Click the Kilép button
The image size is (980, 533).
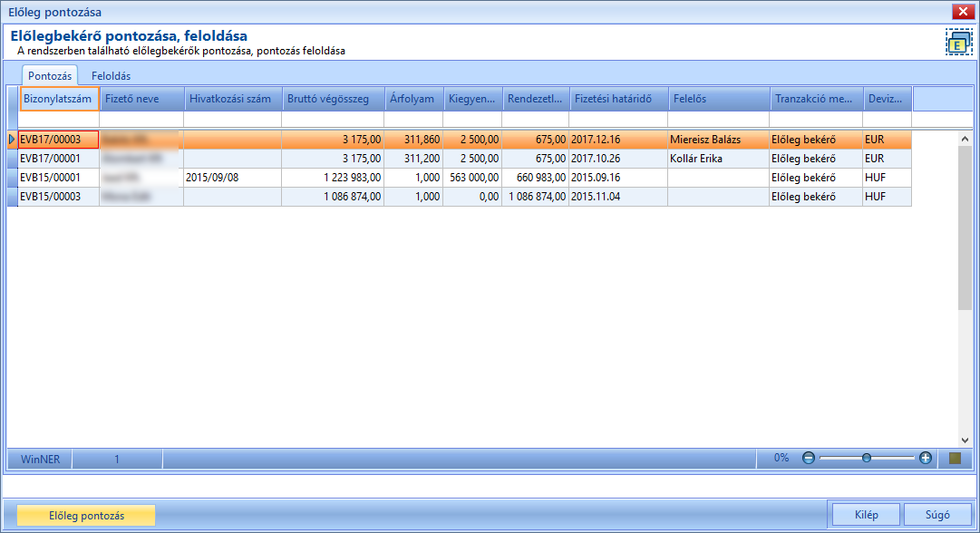pos(867,514)
